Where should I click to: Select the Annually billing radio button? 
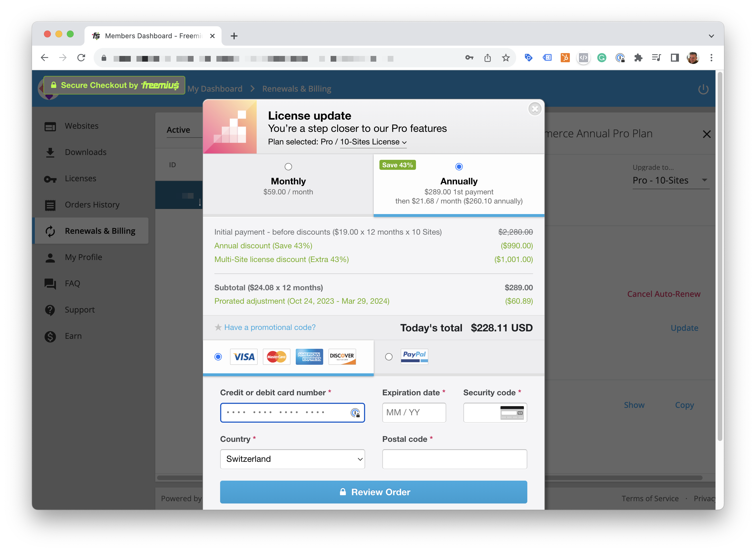459,166
